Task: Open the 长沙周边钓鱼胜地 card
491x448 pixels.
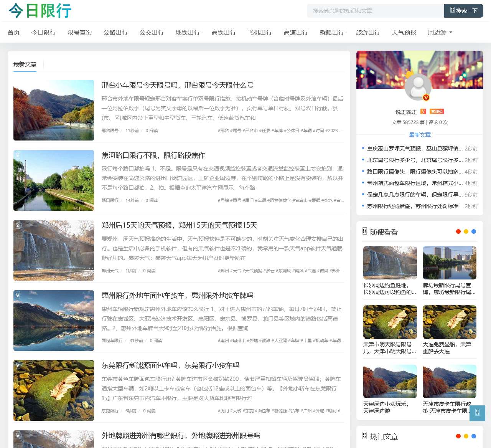Action: point(390,271)
